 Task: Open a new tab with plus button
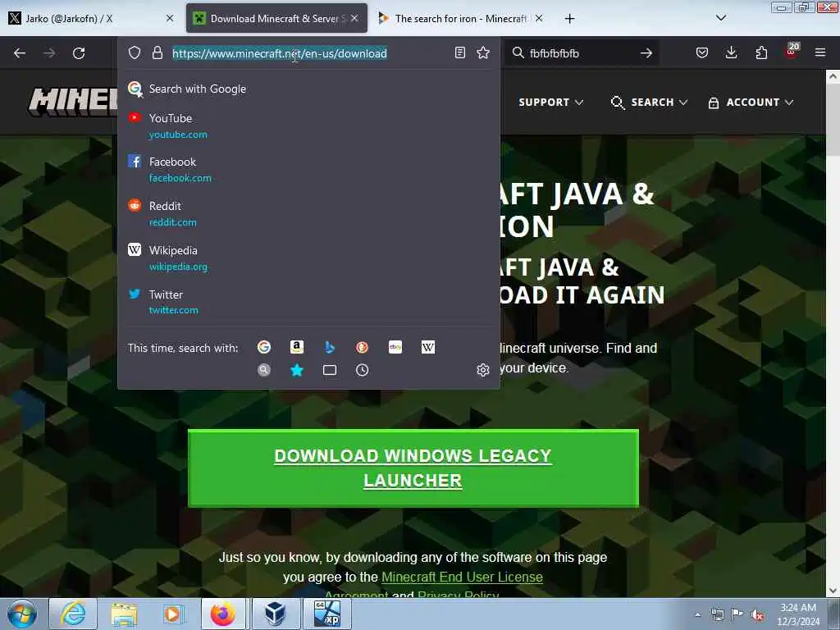click(x=569, y=19)
